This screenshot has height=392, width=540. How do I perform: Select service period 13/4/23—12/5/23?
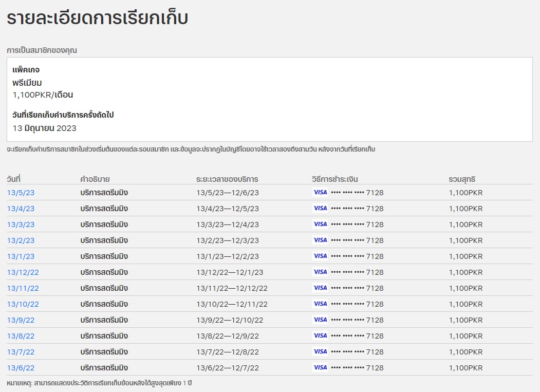point(228,209)
